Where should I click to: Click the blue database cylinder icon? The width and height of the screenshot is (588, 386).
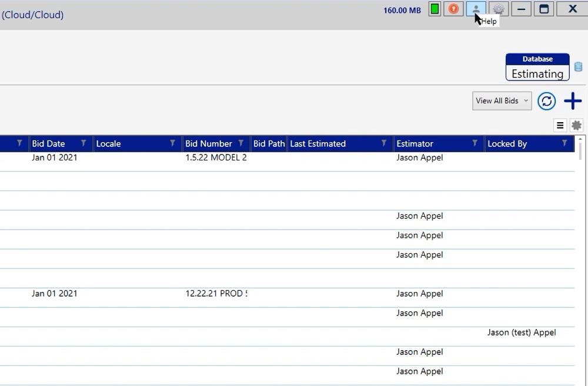(578, 67)
